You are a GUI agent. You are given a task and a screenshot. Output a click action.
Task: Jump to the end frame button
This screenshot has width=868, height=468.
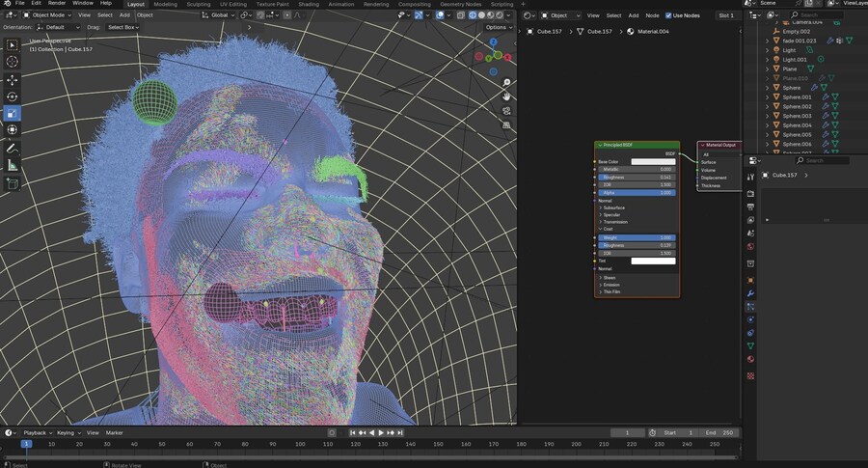(399, 432)
